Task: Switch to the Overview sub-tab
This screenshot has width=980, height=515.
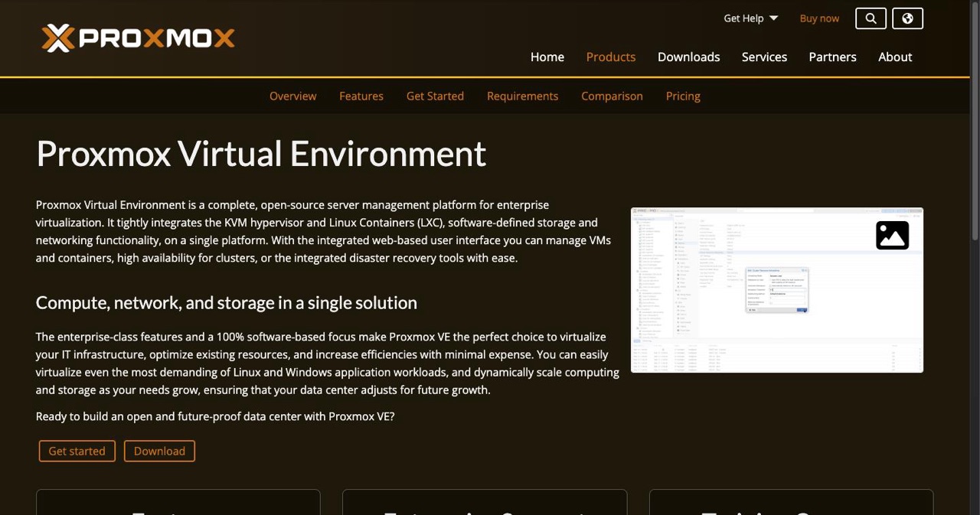Action: tap(292, 96)
